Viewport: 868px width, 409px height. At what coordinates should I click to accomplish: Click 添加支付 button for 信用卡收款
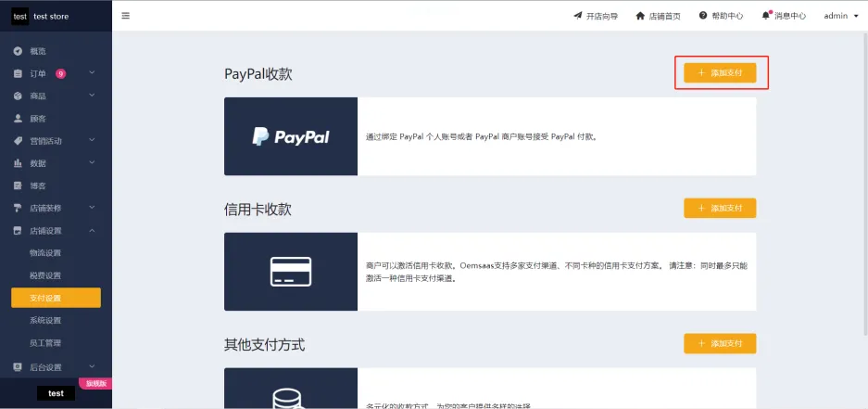(720, 208)
